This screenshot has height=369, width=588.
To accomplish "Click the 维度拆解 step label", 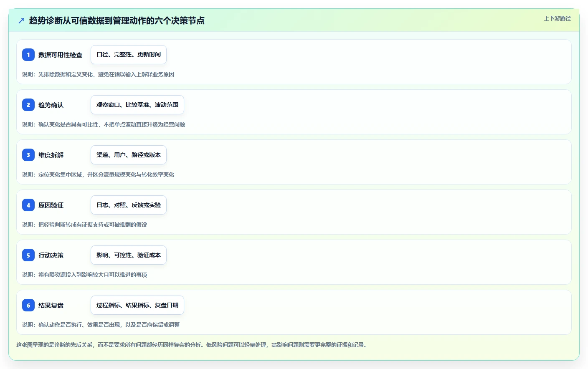I will [51, 155].
